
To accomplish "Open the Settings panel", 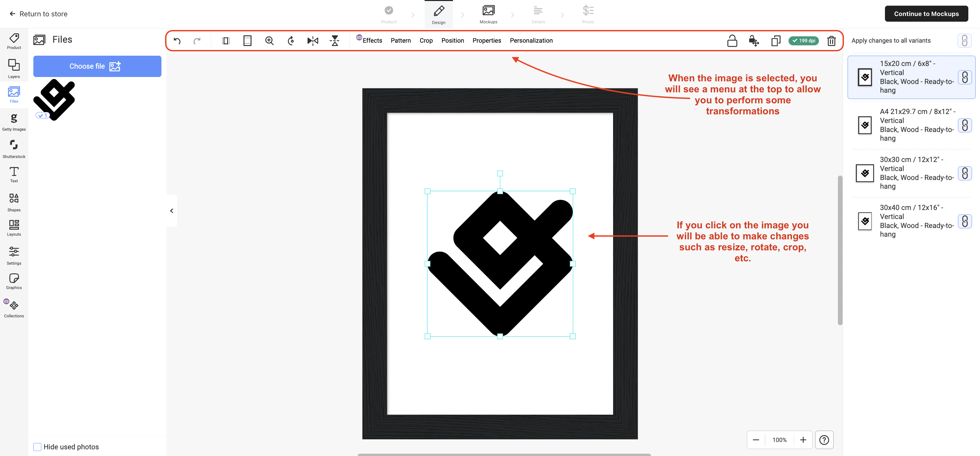I will (14, 255).
